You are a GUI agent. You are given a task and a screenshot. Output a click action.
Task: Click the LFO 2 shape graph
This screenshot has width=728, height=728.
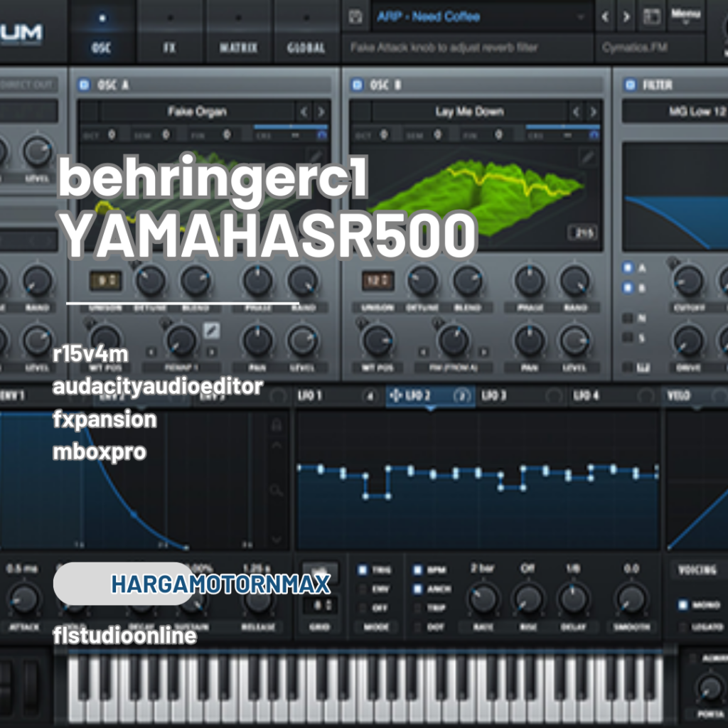(x=478, y=480)
